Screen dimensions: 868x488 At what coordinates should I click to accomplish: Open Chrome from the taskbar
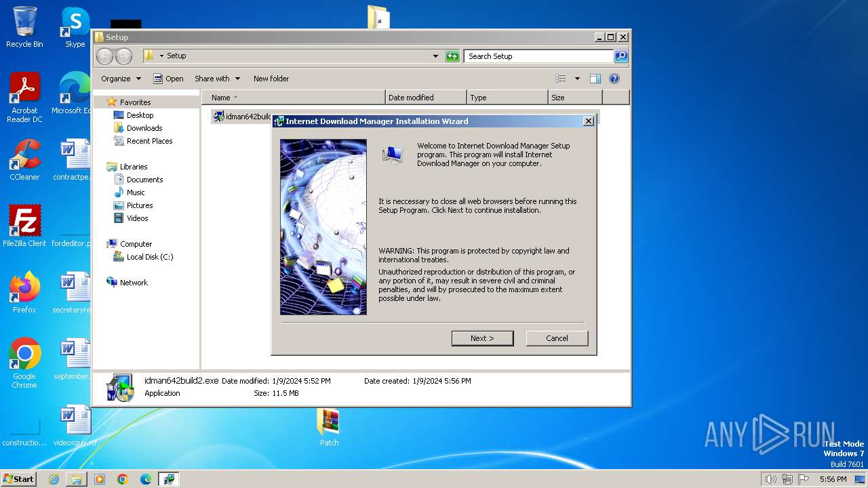(123, 479)
